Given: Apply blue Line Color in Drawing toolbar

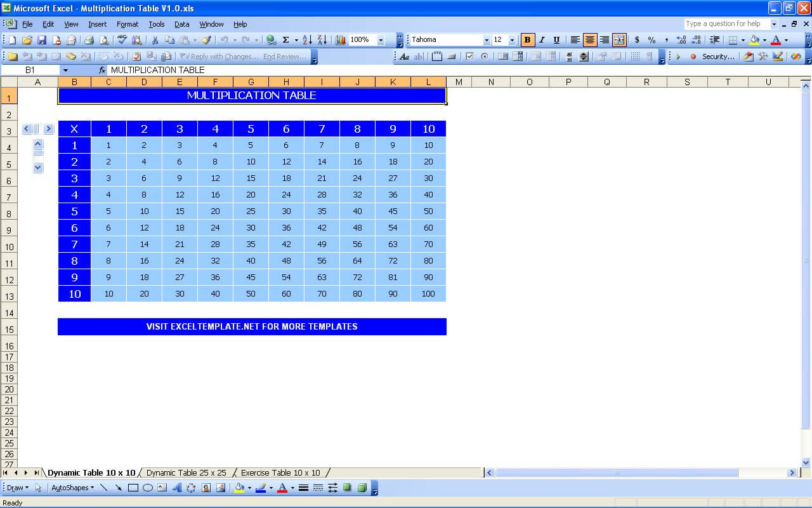Looking at the screenshot, I should pyautogui.click(x=260, y=488).
